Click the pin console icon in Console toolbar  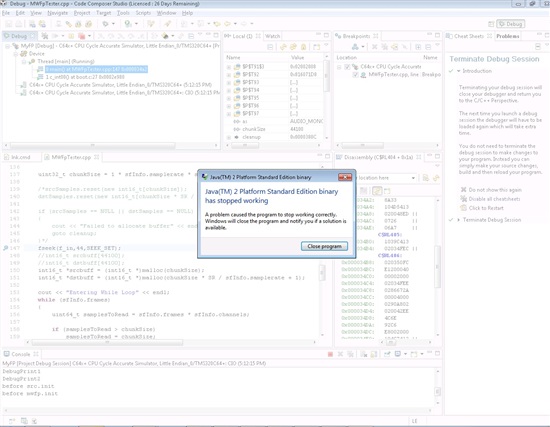coord(387,354)
